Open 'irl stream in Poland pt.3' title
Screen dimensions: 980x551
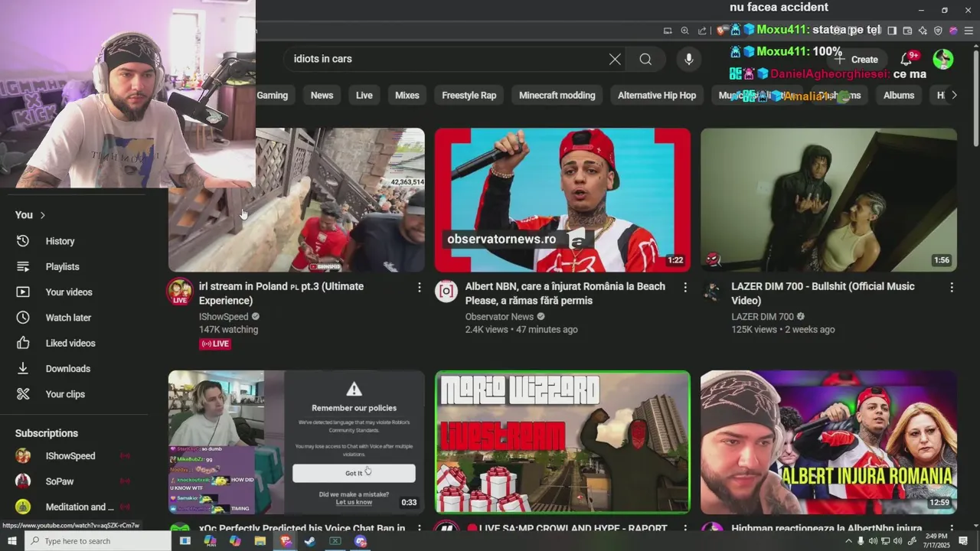(281, 293)
